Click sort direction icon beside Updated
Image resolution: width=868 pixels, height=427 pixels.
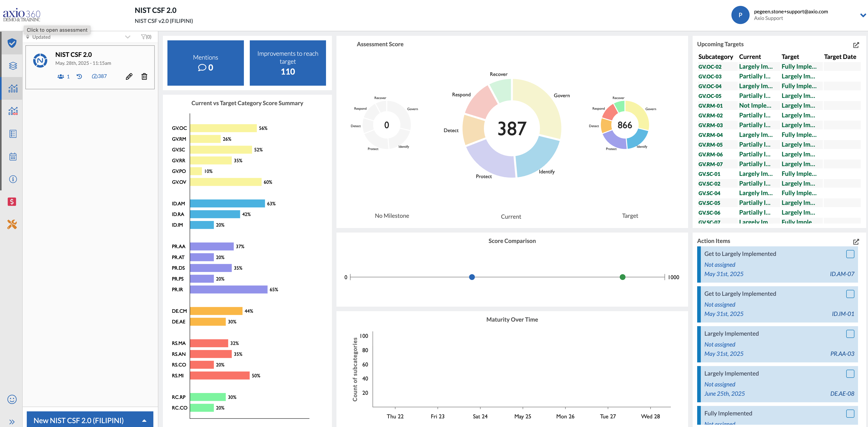coord(28,37)
